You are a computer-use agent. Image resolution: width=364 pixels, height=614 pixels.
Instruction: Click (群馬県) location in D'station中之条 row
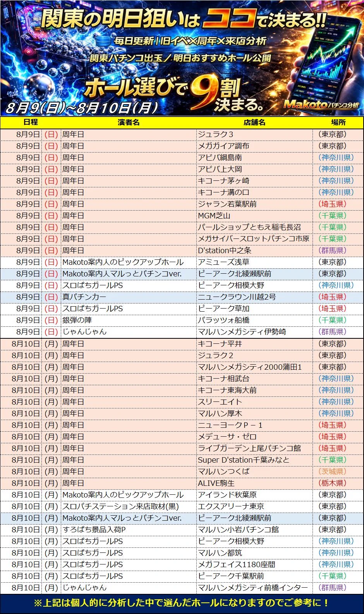[x=332, y=250]
